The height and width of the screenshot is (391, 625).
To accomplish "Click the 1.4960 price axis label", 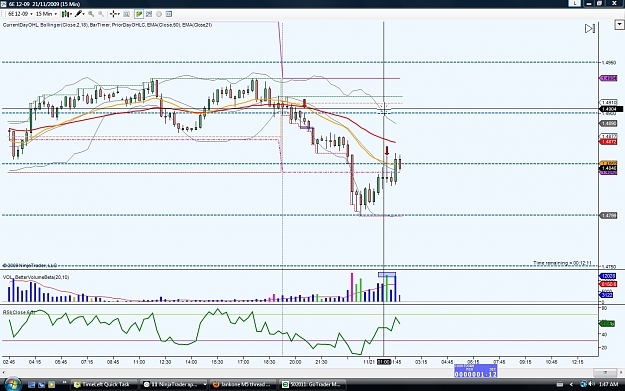I will 609,63.
